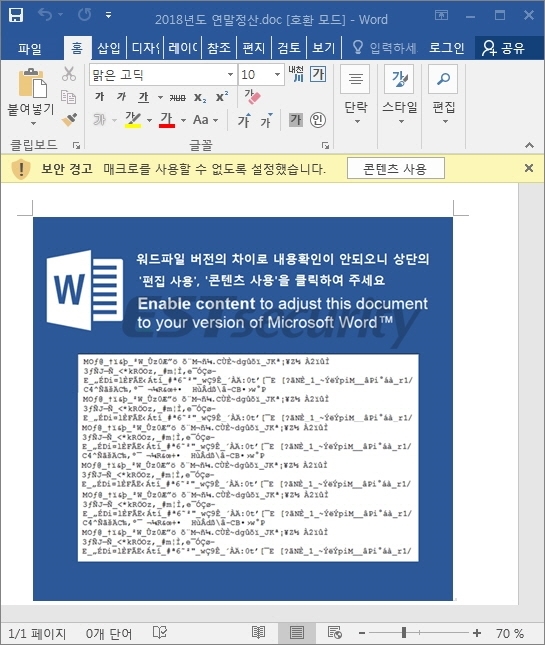Open the 클립보드 dialog launcher
The height and width of the screenshot is (645, 545).
pos(77,145)
